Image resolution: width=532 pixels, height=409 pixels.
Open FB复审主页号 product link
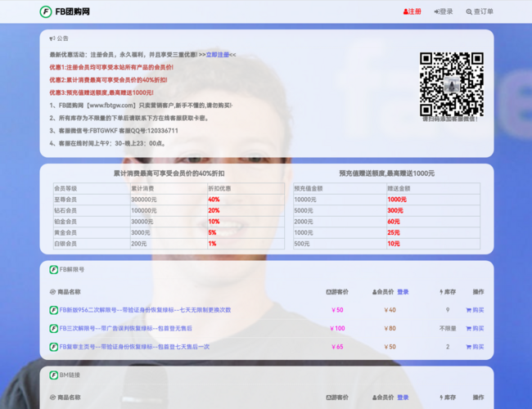[x=134, y=347]
